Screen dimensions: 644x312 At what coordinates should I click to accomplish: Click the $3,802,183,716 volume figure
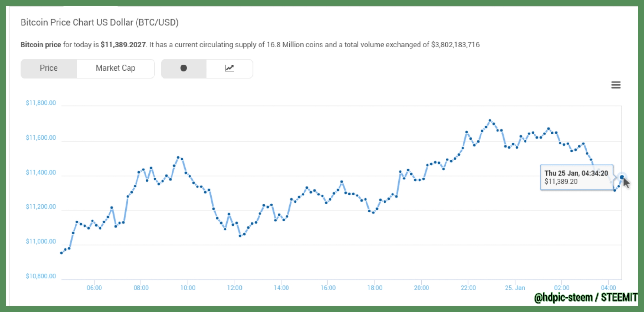pyautogui.click(x=455, y=45)
